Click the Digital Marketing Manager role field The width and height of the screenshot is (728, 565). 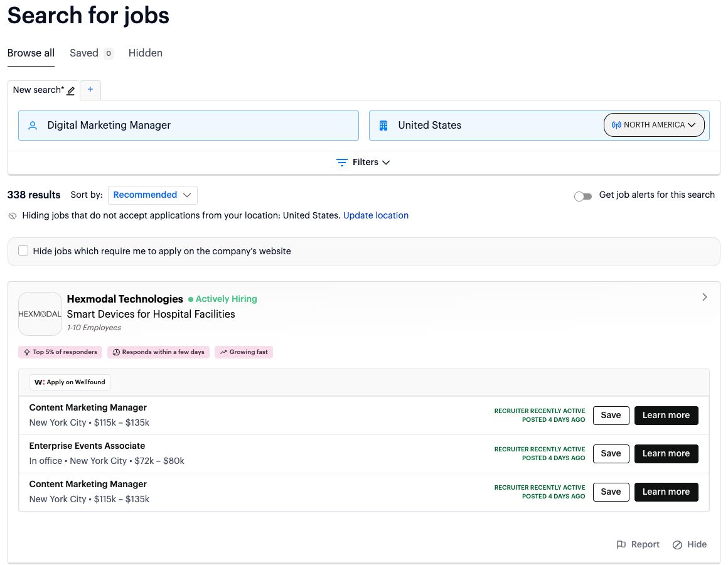pyautogui.click(x=188, y=126)
